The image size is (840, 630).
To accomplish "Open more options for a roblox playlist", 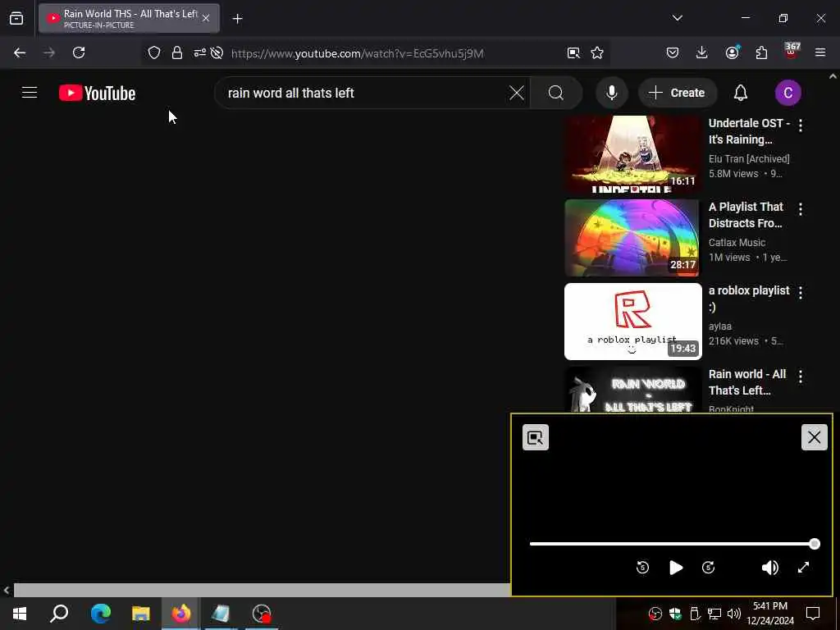I will tap(801, 293).
